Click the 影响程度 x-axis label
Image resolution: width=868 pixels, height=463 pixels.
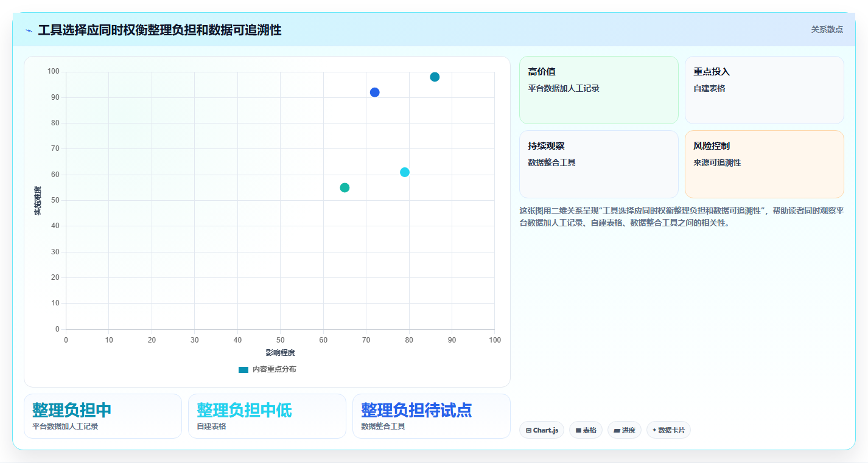point(280,353)
